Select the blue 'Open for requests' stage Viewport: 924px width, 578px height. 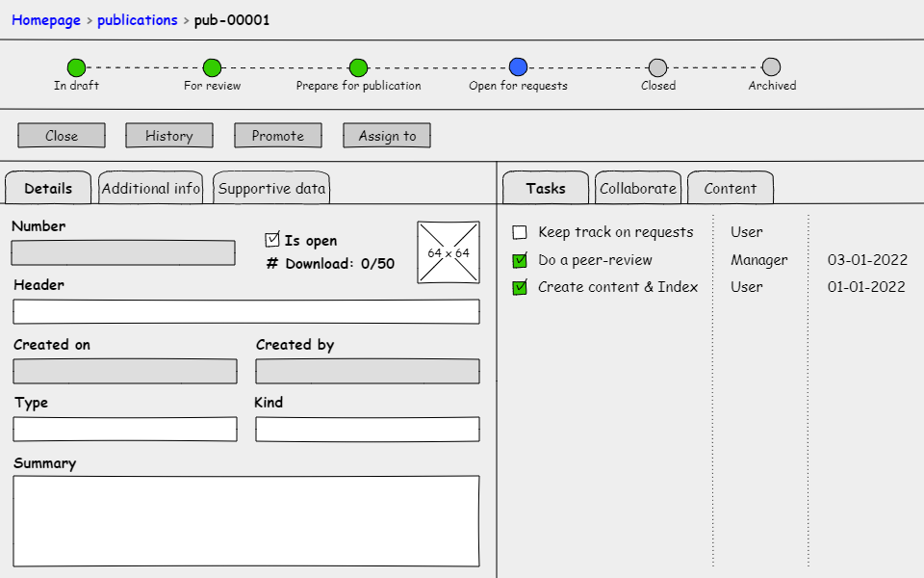tap(518, 67)
